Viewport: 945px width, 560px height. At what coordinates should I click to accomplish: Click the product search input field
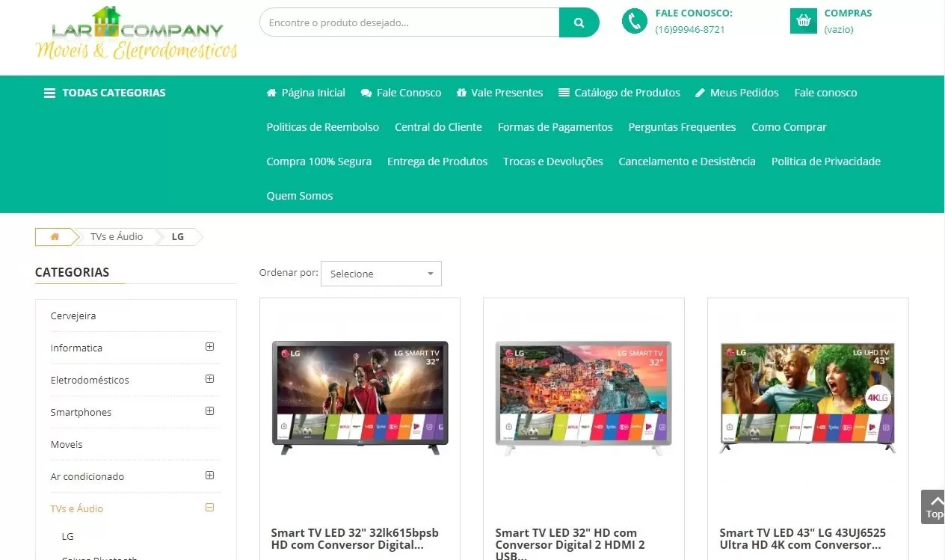point(410,22)
